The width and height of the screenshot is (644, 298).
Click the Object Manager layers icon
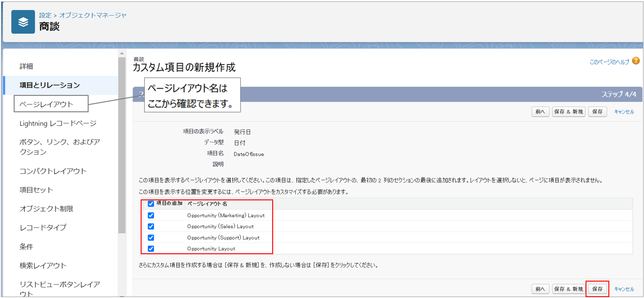(x=23, y=22)
